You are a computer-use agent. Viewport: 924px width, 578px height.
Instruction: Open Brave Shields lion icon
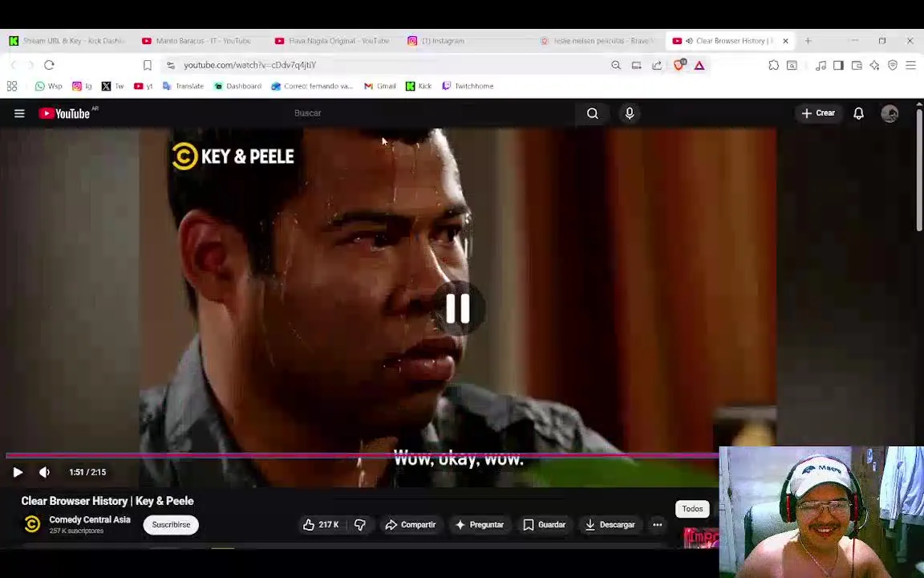679,65
